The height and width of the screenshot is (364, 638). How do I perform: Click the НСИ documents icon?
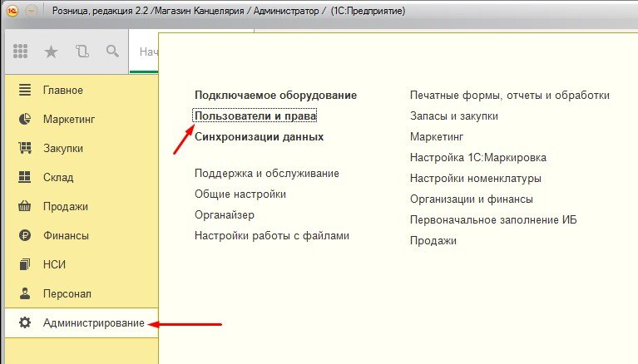(x=25, y=264)
